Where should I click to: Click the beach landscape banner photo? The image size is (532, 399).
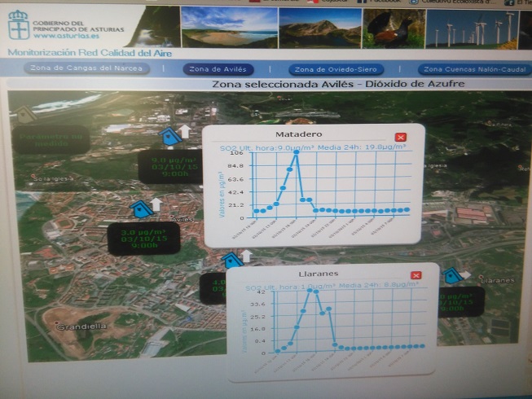pos(229,28)
